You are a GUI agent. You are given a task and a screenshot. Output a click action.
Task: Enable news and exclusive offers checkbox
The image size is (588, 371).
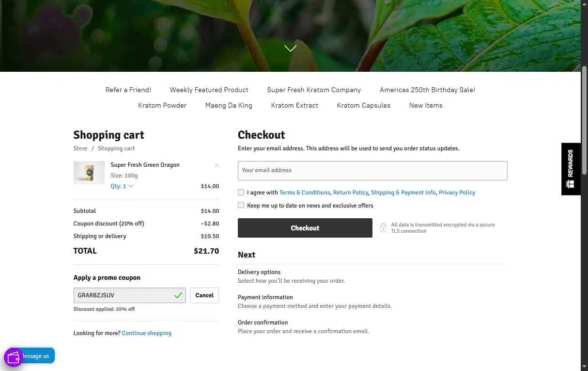(241, 205)
